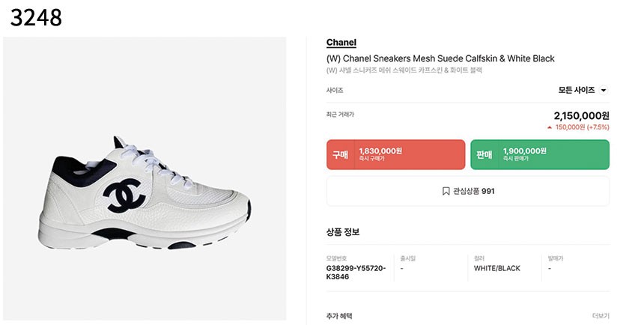Click the red 구매 label

coord(340,154)
